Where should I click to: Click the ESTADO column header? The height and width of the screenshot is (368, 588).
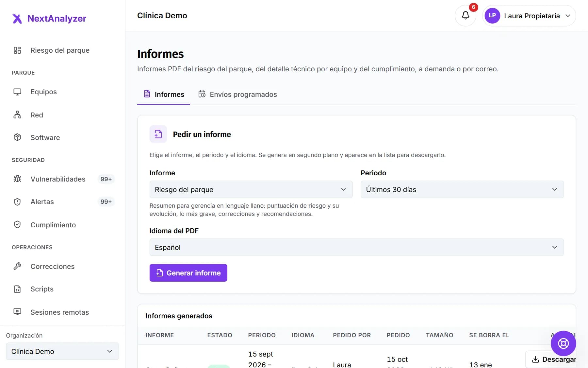point(220,335)
